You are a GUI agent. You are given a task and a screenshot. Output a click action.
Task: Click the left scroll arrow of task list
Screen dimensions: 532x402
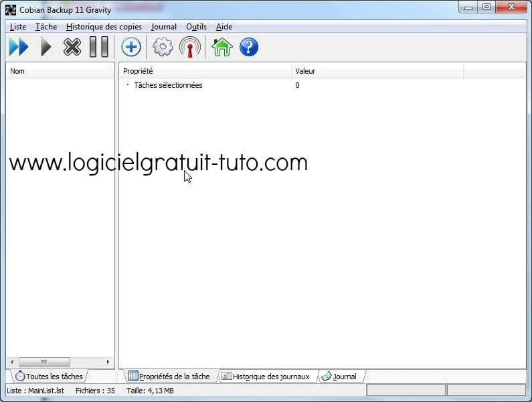(12, 362)
